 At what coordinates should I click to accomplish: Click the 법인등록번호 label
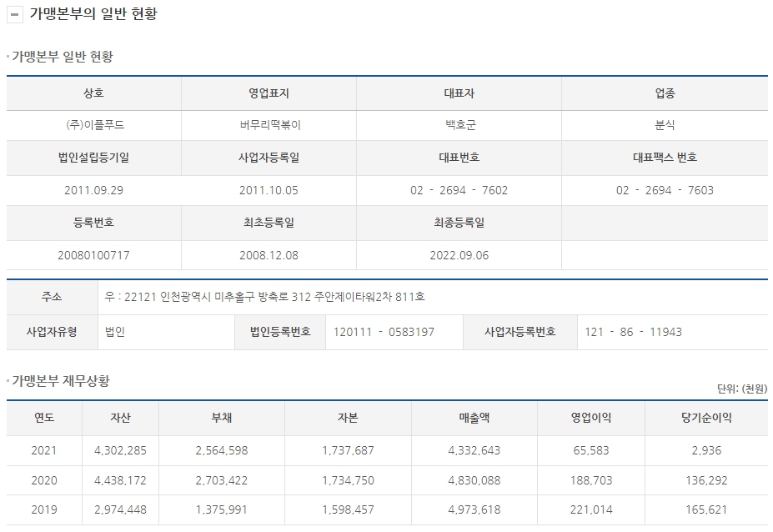click(x=280, y=332)
